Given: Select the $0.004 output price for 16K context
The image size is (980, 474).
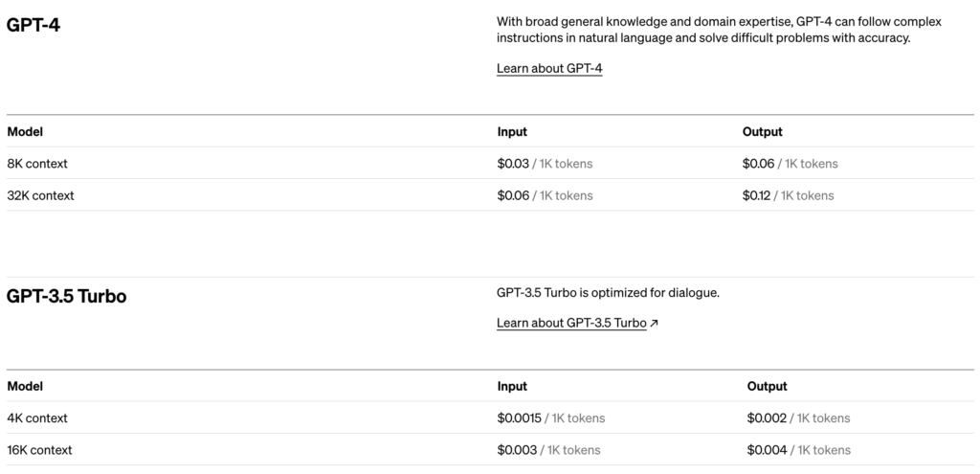Looking at the screenshot, I should pos(767,450).
